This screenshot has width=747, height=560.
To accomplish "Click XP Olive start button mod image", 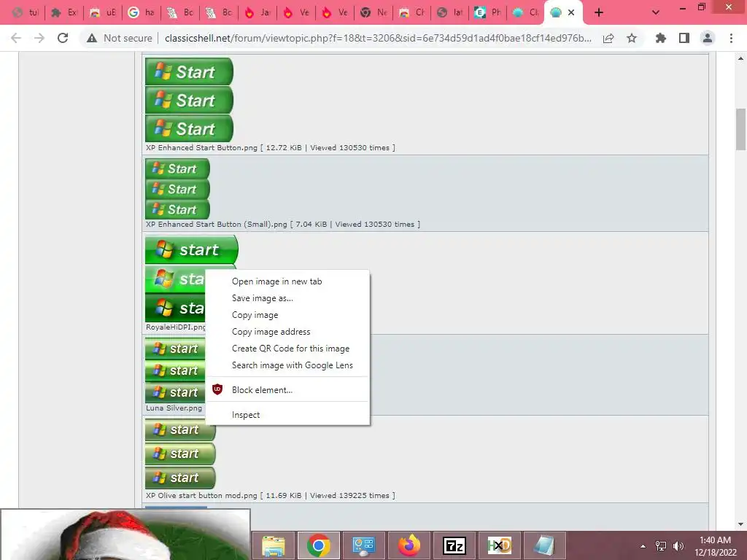I will 180,454.
